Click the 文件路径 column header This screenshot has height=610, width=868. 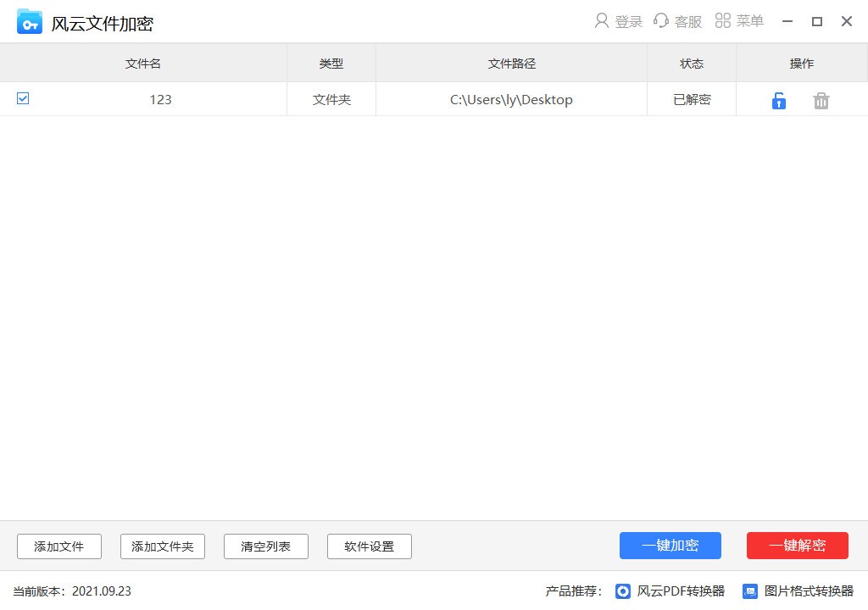511,64
